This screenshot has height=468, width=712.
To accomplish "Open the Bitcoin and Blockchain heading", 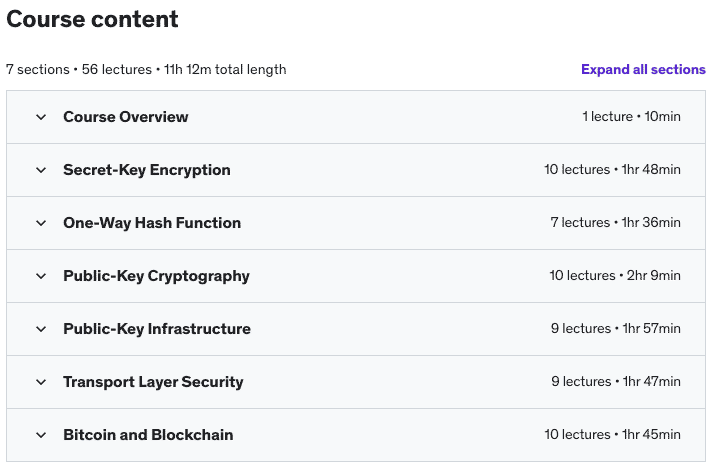I will pos(148,435).
